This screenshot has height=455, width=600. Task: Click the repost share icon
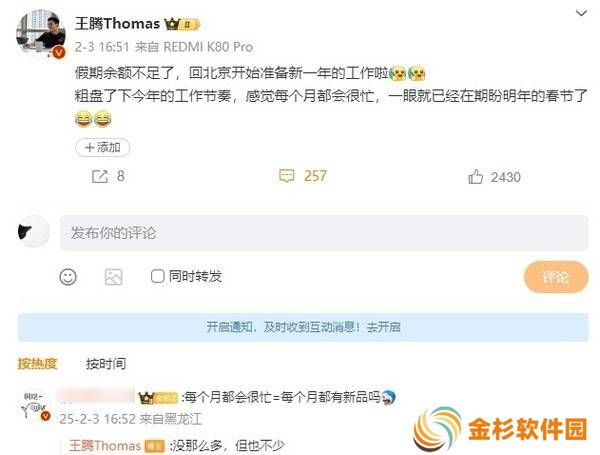click(x=100, y=176)
